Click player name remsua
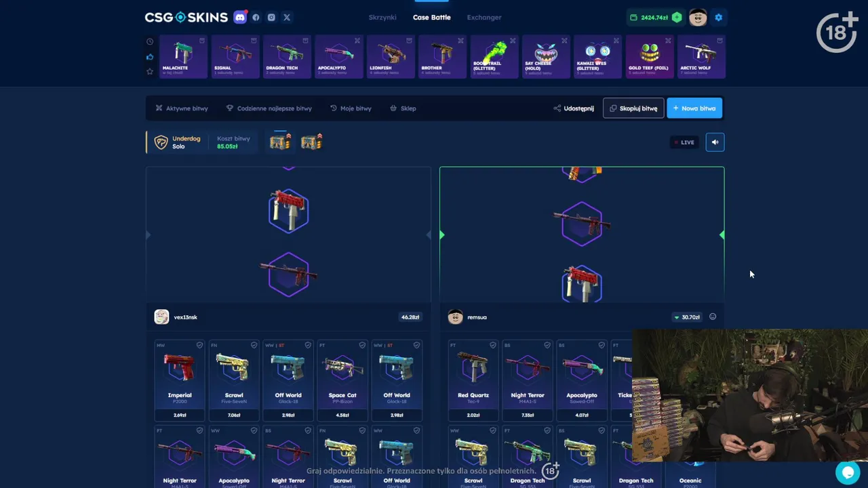Viewport: 868px width, 488px height. coord(477,317)
